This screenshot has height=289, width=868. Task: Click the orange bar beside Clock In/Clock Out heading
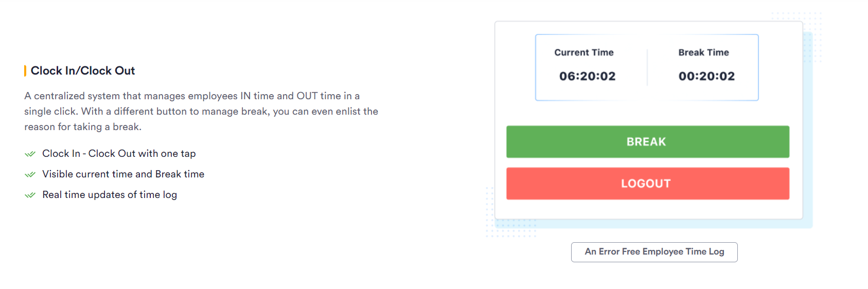pyautogui.click(x=25, y=71)
